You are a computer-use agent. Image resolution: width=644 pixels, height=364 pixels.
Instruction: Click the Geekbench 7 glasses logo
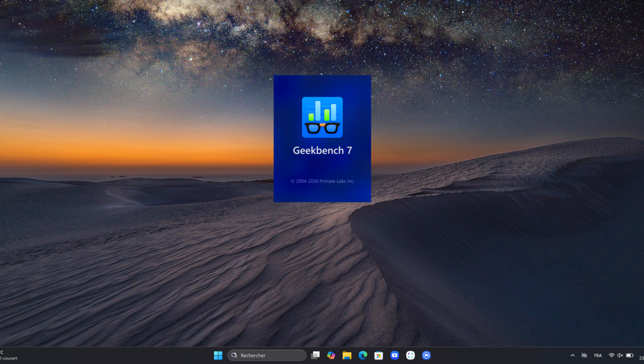pos(322,117)
